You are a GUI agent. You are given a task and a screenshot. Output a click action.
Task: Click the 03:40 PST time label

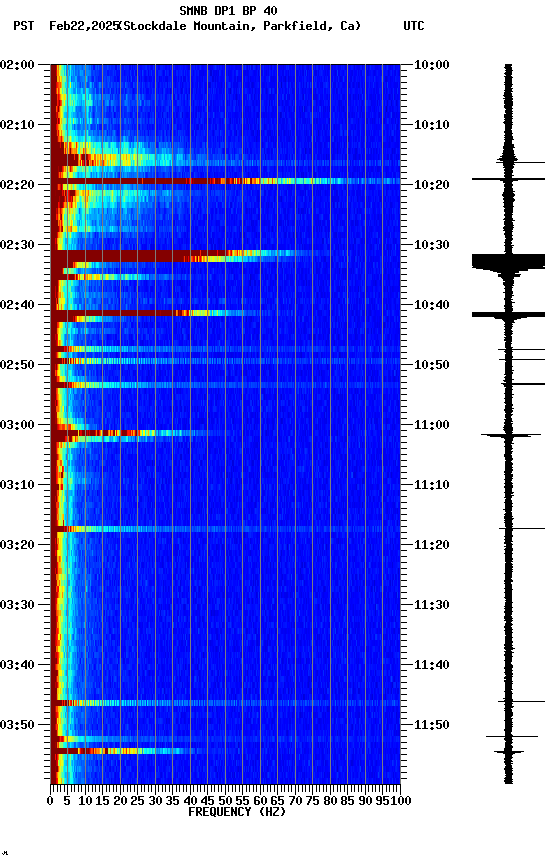point(17,665)
